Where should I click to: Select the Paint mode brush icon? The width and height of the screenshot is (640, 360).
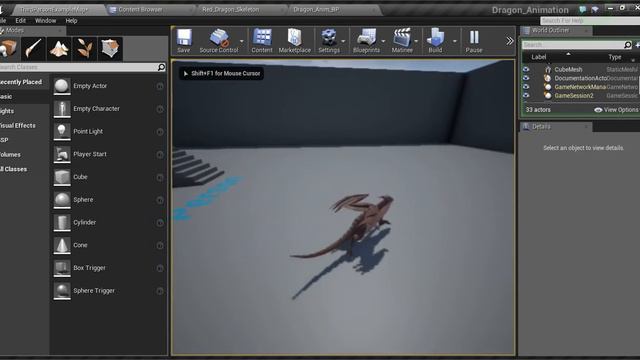33,49
